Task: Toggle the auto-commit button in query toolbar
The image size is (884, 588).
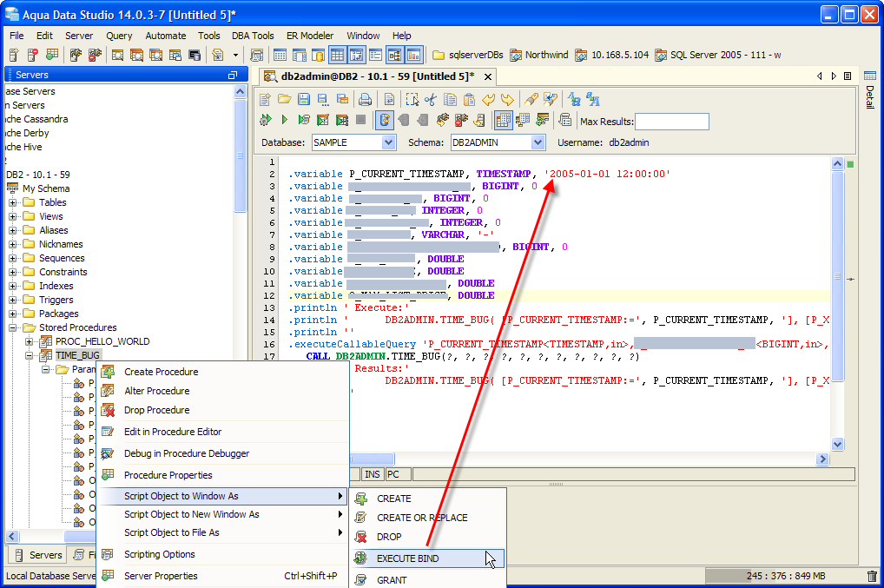Action: 385,120
